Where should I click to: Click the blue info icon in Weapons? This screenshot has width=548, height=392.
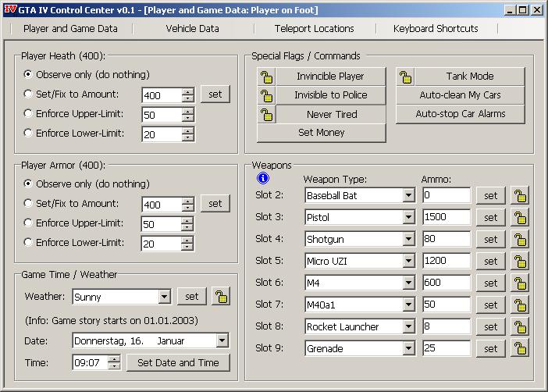(263, 179)
